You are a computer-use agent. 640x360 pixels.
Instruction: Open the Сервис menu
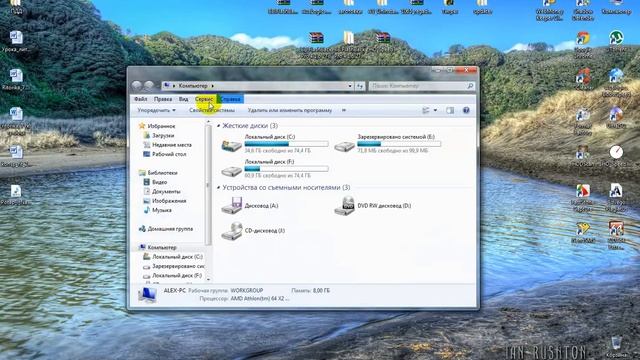point(204,99)
